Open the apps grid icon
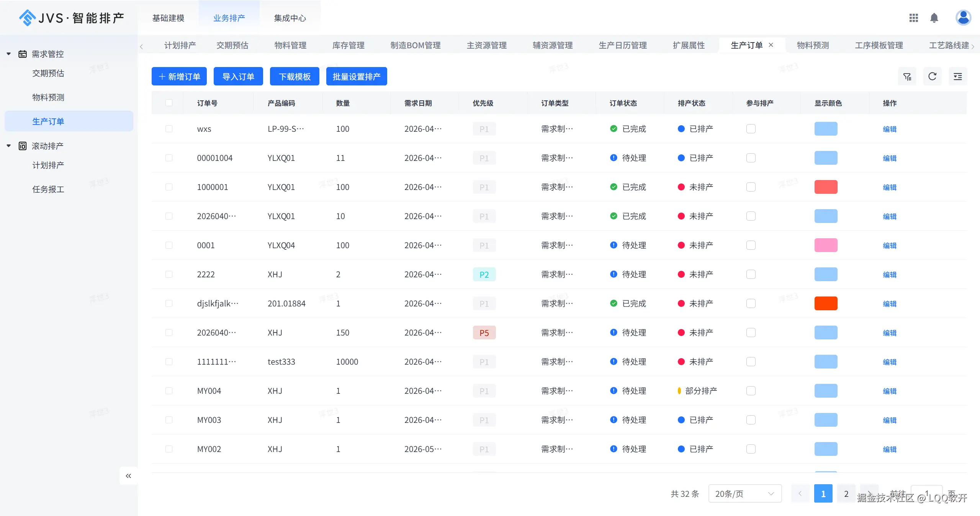The image size is (980, 516). [x=914, y=18]
